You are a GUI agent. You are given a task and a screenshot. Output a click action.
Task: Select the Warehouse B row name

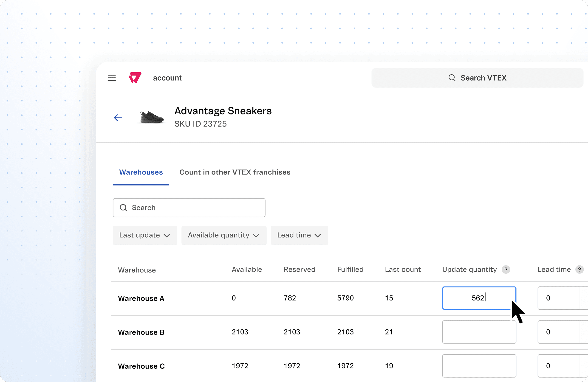coord(141,332)
